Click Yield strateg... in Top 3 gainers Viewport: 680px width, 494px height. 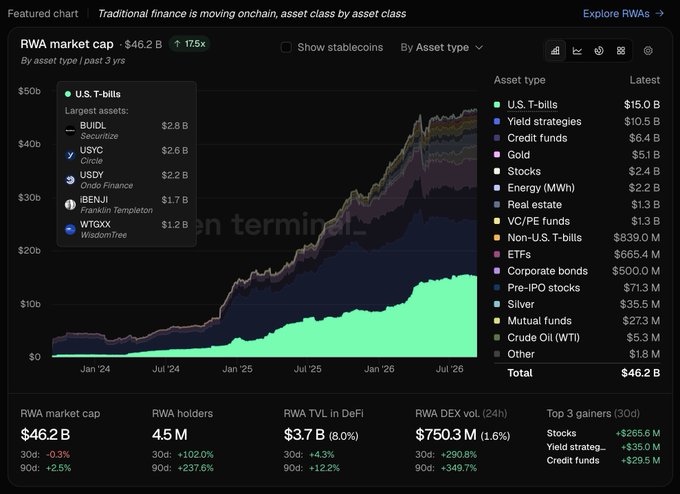(x=576, y=447)
